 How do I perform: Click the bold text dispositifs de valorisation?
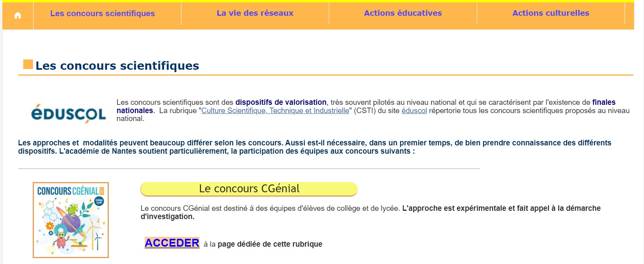click(281, 102)
